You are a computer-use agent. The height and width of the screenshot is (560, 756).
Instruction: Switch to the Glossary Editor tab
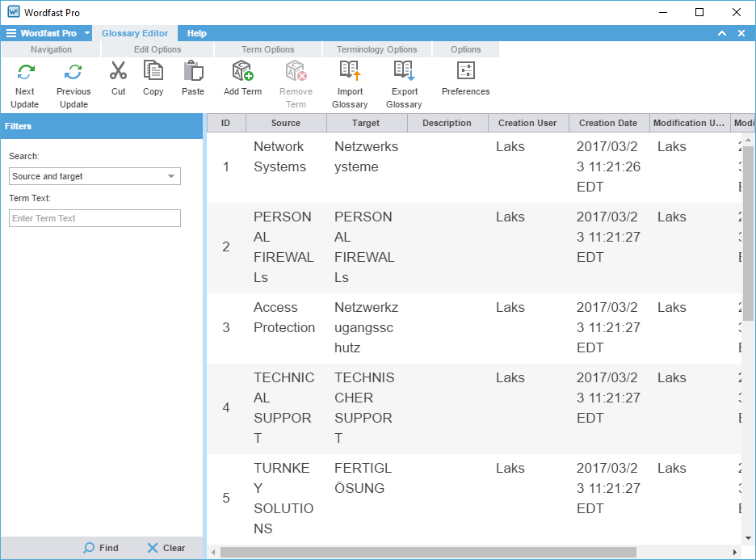135,33
